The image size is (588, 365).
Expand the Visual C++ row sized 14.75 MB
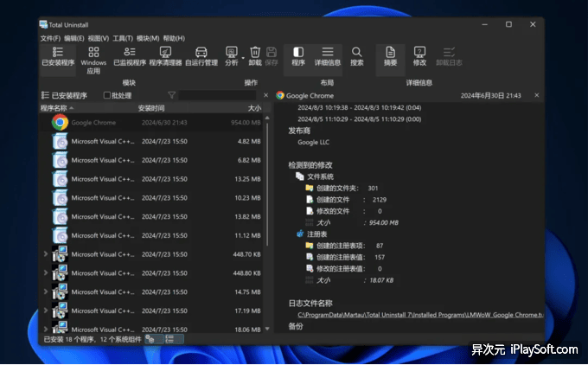(x=45, y=291)
